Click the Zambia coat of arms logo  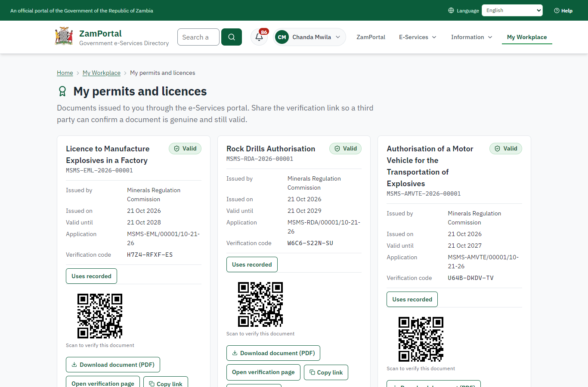click(x=64, y=37)
